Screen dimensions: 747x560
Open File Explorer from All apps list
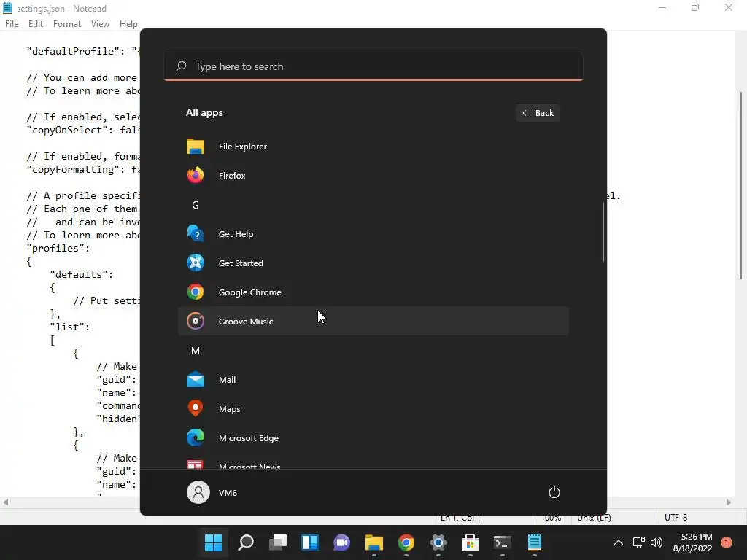pyautogui.click(x=373, y=146)
